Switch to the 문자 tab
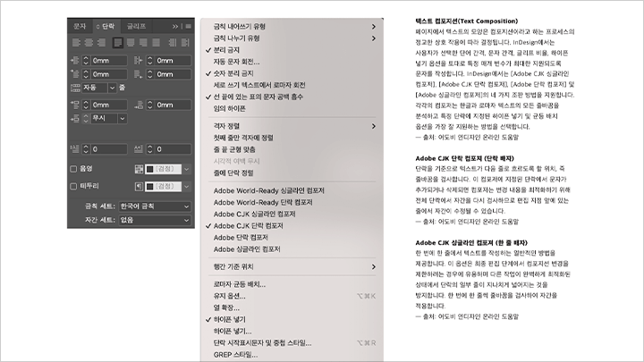The height and width of the screenshot is (362, 644). (80, 26)
